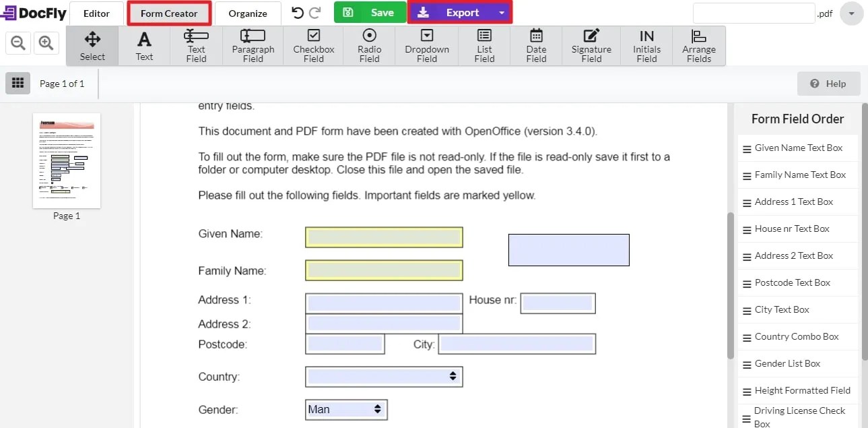Select the Paragraph Field tool
The height and width of the screenshot is (428, 868).
(x=253, y=45)
